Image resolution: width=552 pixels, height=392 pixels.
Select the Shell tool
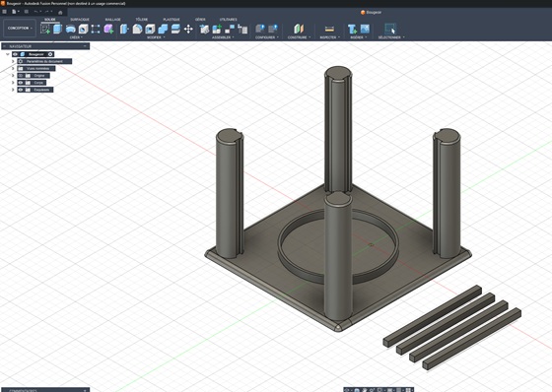point(150,29)
